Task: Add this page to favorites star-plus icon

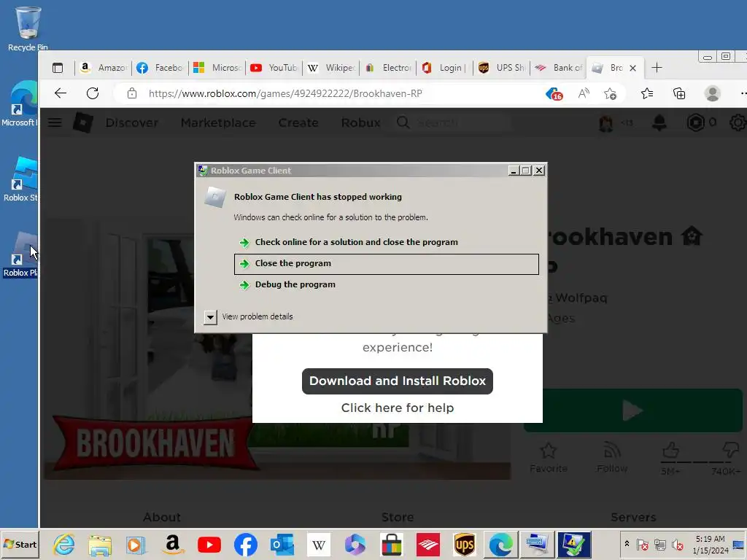Action: [x=610, y=93]
